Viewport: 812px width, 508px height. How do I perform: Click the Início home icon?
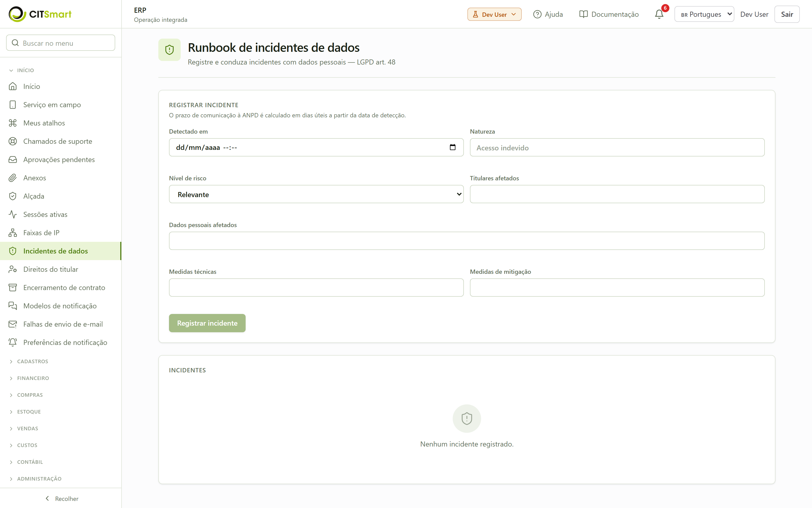pyautogui.click(x=13, y=86)
